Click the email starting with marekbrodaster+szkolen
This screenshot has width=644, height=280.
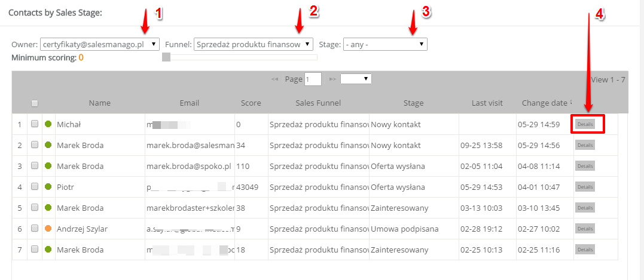click(191, 208)
